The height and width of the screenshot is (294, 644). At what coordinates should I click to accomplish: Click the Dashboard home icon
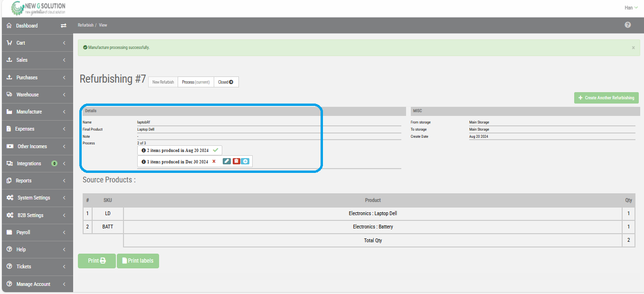coord(9,26)
